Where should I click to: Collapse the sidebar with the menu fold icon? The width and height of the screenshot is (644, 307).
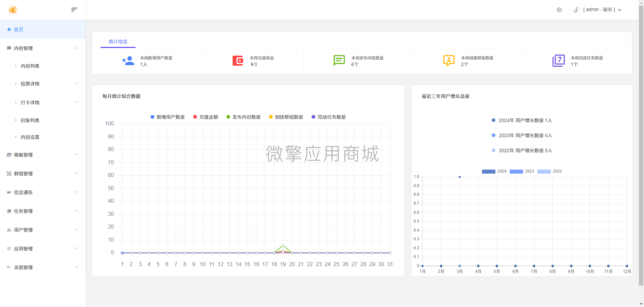tap(74, 10)
